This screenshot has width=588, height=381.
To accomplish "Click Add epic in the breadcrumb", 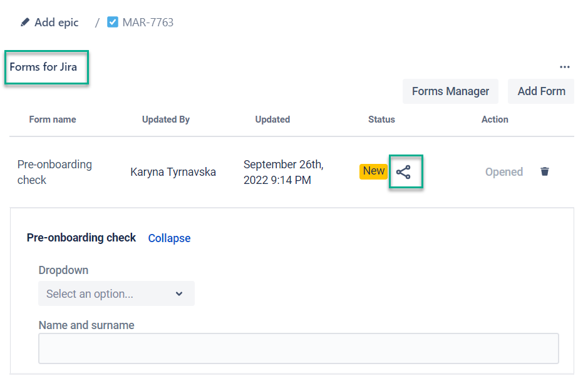I will point(56,23).
